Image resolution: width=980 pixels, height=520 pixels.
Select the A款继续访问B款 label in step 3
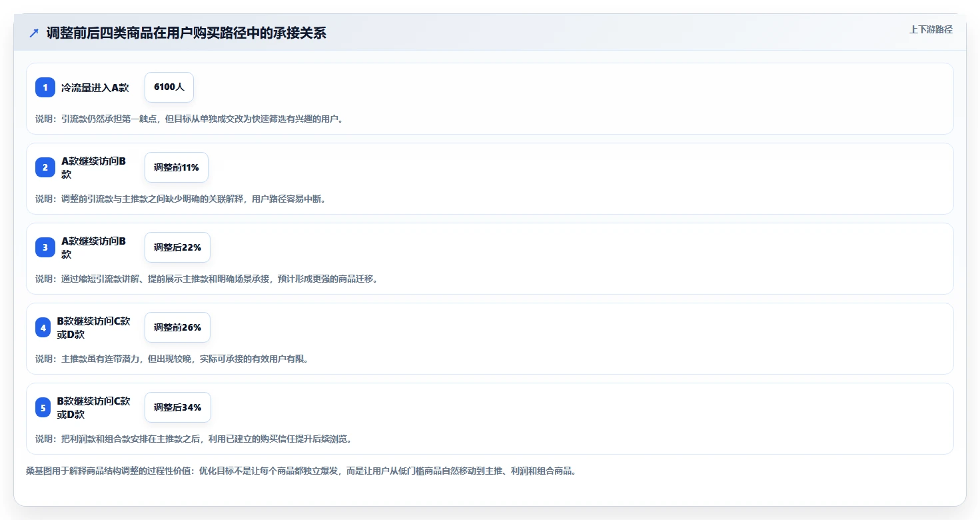coord(94,247)
